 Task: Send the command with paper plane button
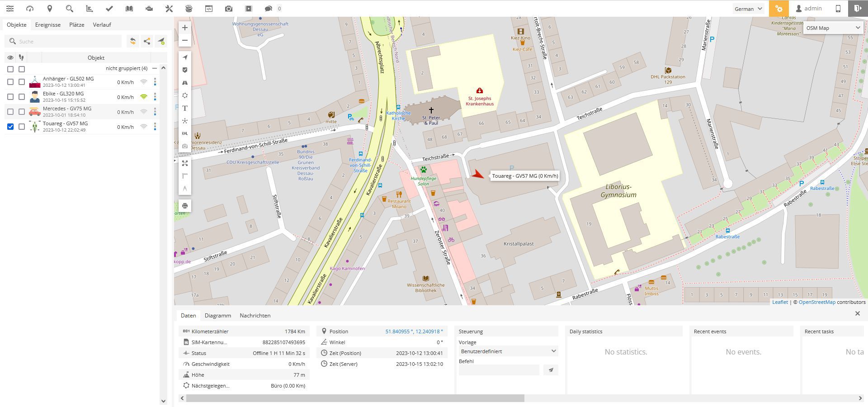point(551,370)
